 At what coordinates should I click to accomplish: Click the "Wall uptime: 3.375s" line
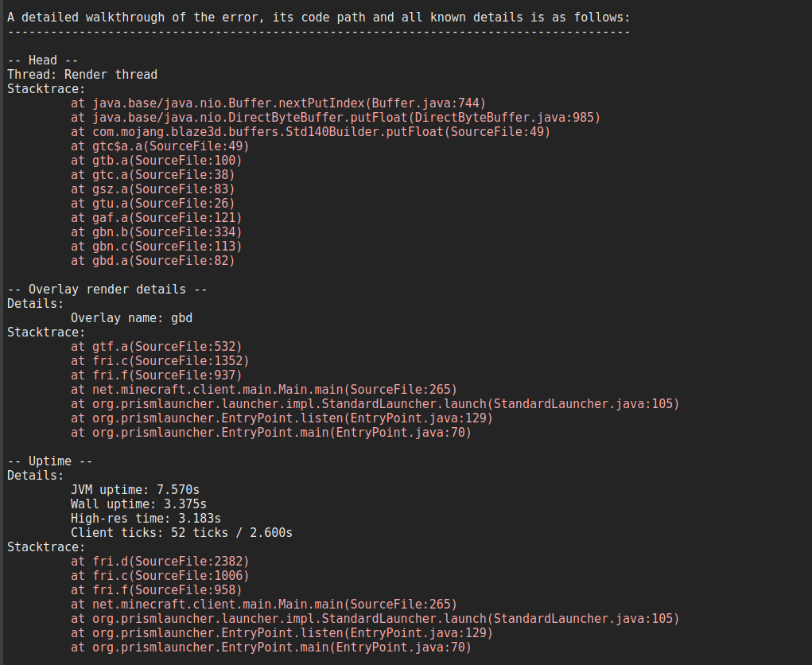[x=138, y=504]
